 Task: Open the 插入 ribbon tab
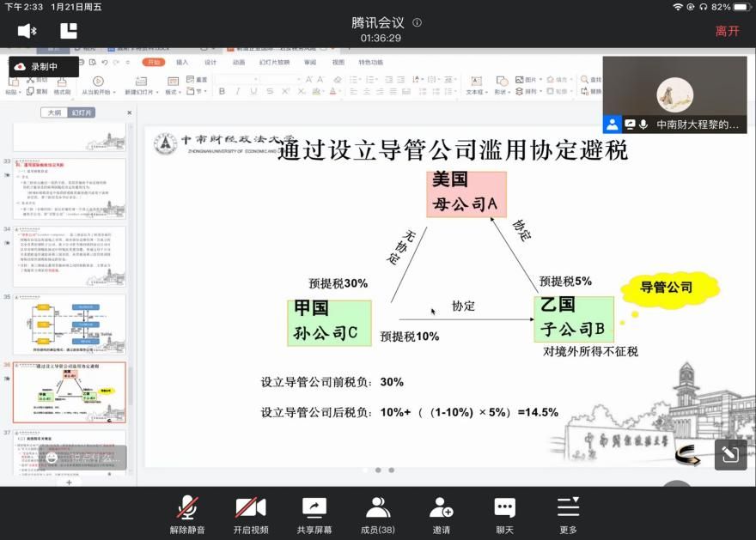[182, 63]
